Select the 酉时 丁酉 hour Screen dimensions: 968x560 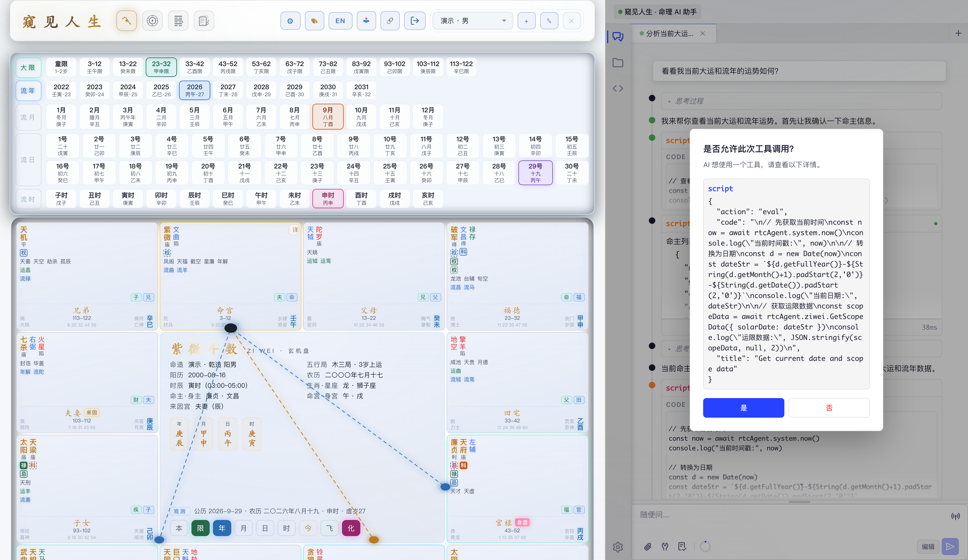361,199
